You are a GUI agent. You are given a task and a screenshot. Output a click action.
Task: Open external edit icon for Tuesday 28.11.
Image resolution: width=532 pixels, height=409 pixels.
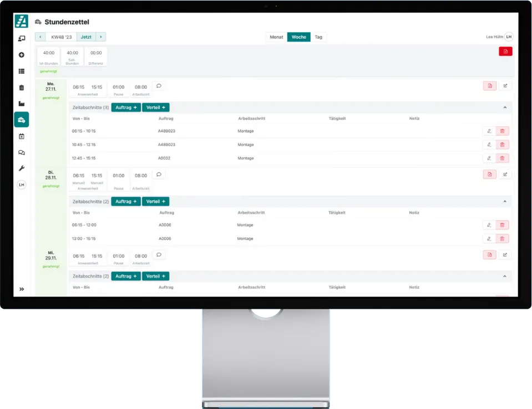pos(505,175)
